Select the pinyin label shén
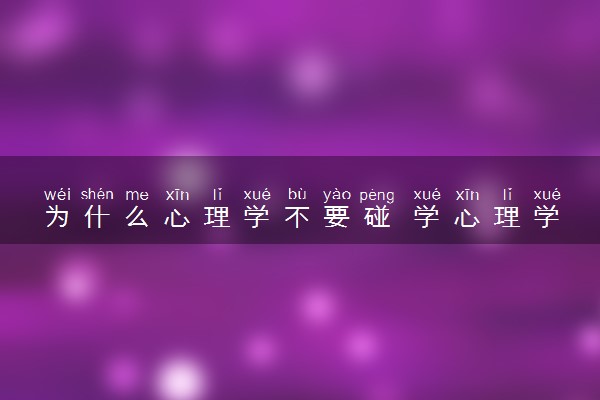 point(97,194)
